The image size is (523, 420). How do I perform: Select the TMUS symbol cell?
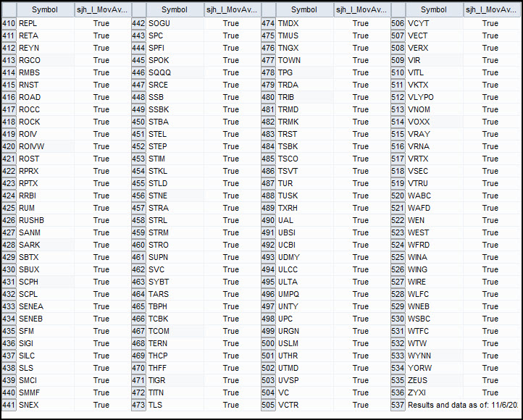[305, 35]
